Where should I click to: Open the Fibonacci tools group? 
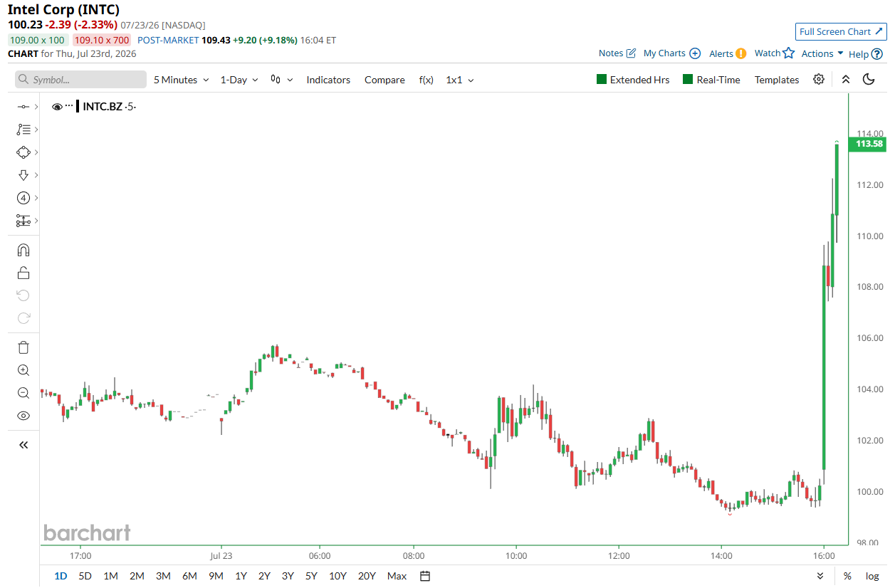pos(23,130)
